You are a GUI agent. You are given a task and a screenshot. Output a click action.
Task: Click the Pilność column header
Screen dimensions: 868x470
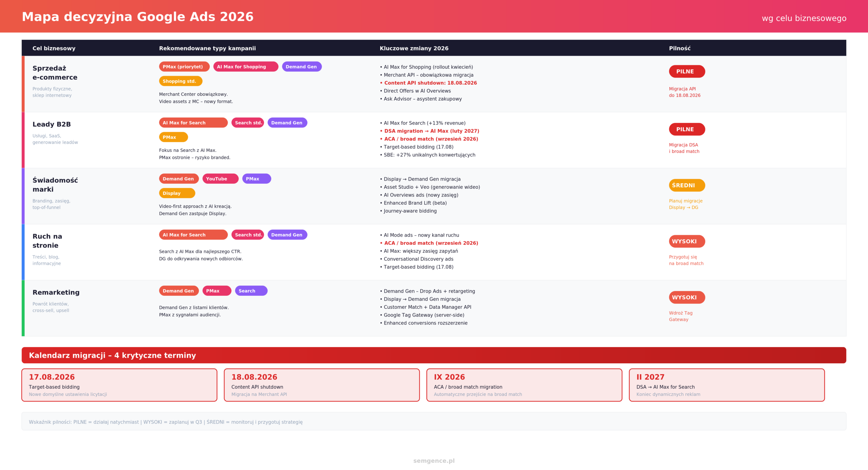679,48
